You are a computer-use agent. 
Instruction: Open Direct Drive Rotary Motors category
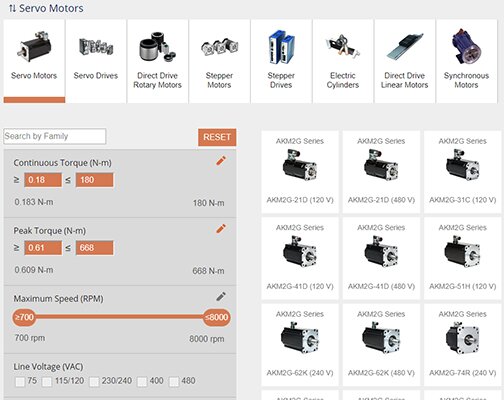point(158,61)
